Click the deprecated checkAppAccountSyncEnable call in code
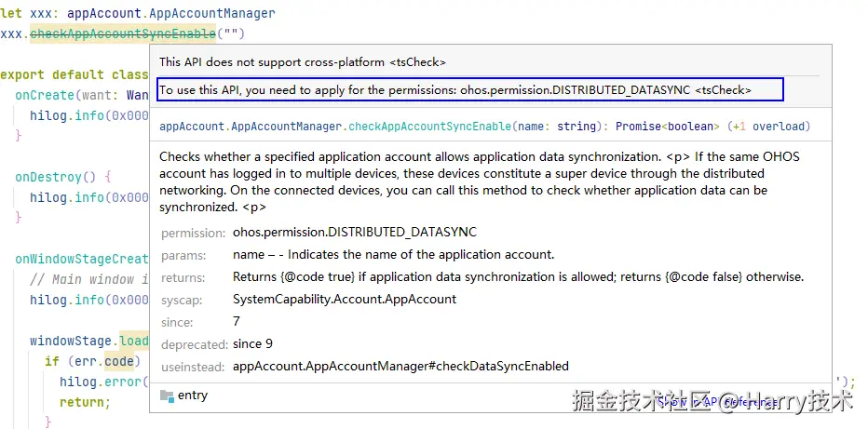Image resolution: width=868 pixels, height=429 pixels. point(123,34)
